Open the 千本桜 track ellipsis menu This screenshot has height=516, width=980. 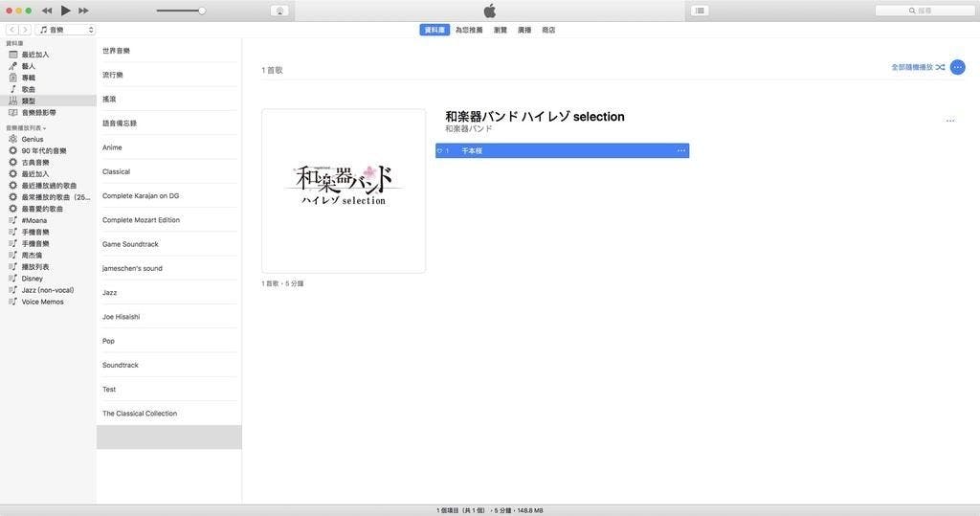pos(681,150)
